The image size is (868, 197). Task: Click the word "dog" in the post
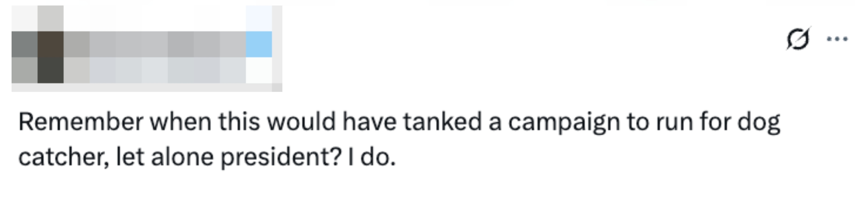759,122
